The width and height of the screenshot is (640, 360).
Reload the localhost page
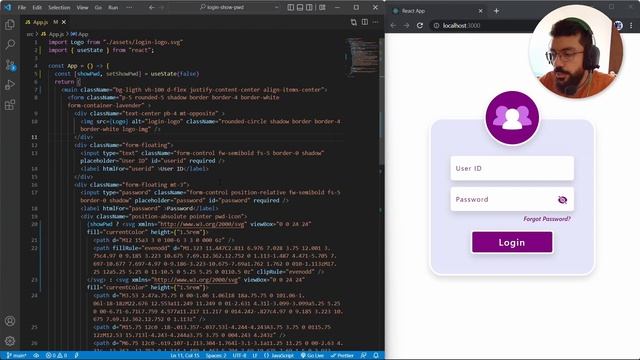click(x=420, y=25)
